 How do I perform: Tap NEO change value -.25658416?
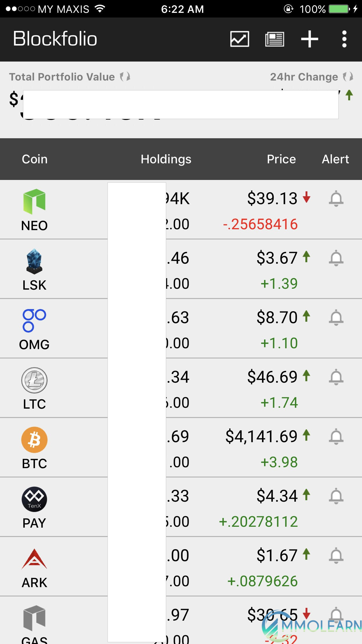[x=260, y=224]
